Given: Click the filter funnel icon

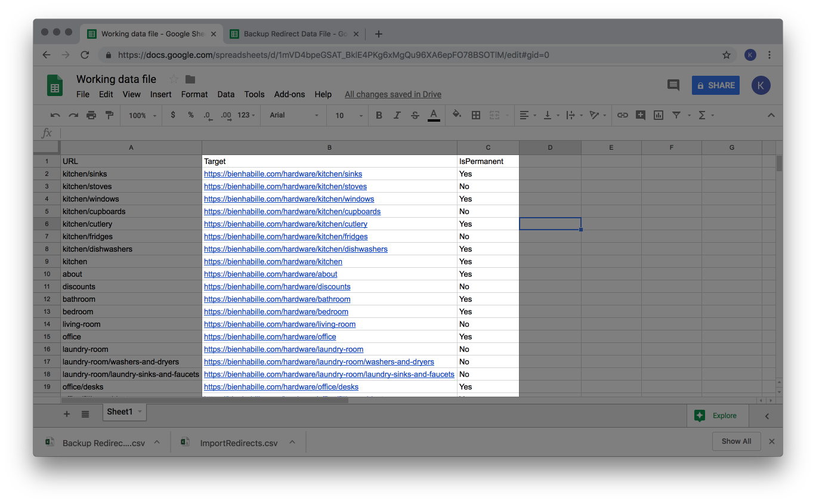Looking at the screenshot, I should click(x=676, y=115).
